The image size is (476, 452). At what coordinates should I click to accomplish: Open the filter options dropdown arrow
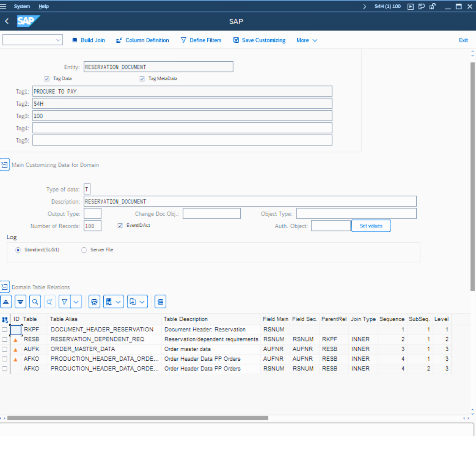[76, 302]
